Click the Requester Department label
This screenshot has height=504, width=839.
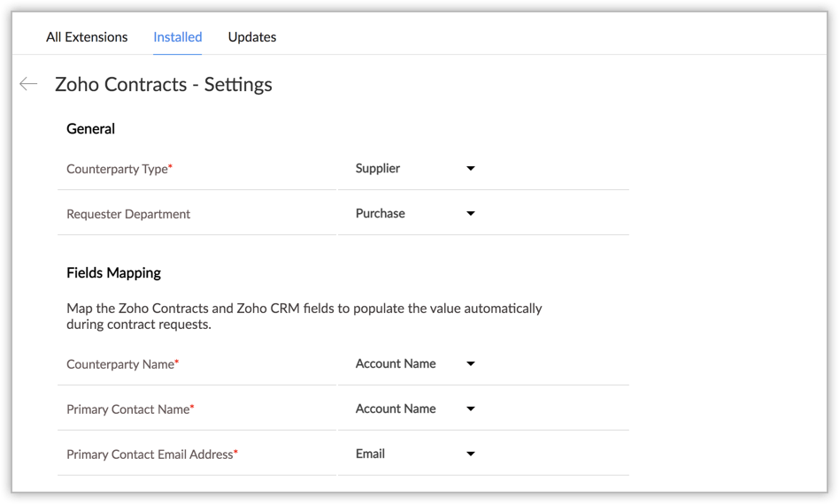pos(128,214)
